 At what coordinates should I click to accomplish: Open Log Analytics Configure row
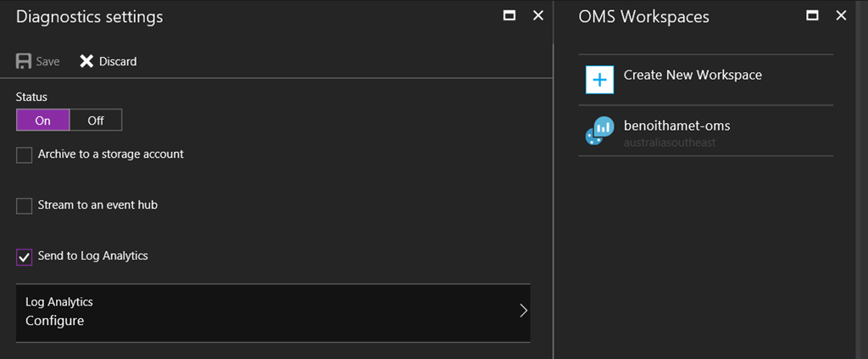[x=254, y=312]
